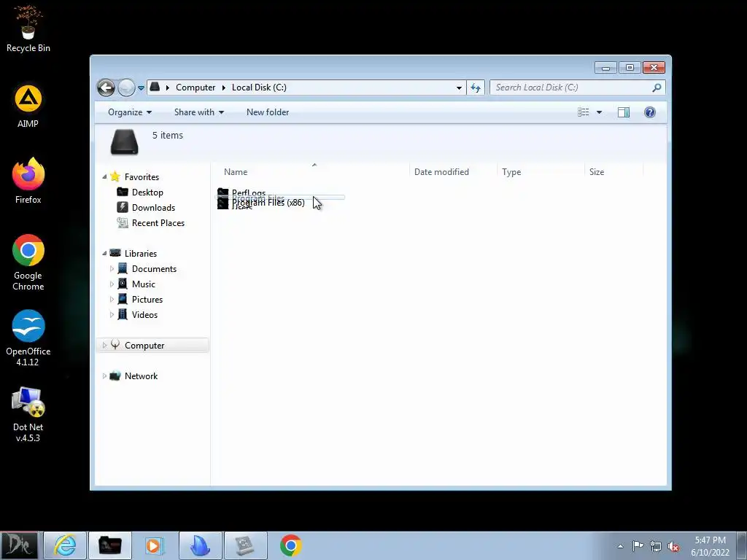The height and width of the screenshot is (560, 747).
Task: Open the Organize menu
Action: (x=130, y=112)
